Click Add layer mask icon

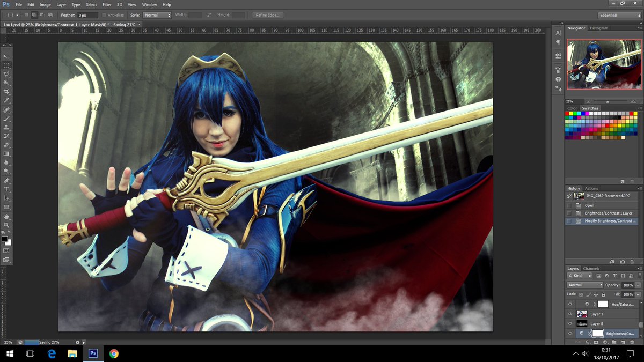(x=596, y=342)
